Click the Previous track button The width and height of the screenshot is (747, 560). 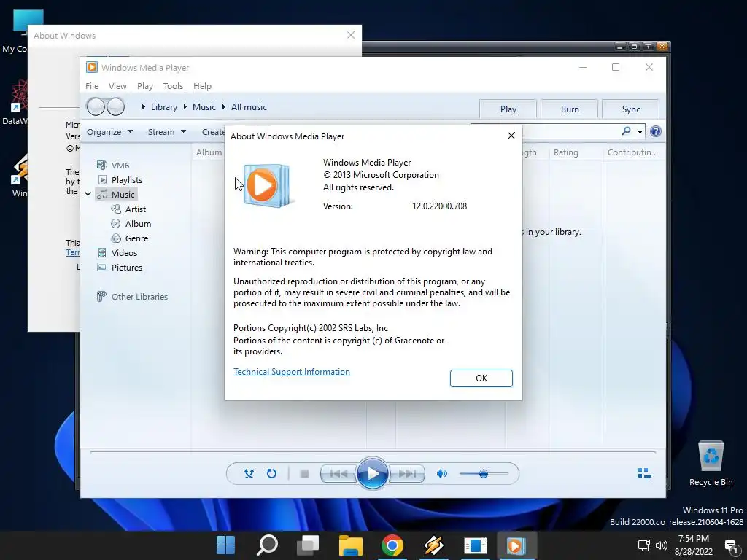[x=338, y=474]
